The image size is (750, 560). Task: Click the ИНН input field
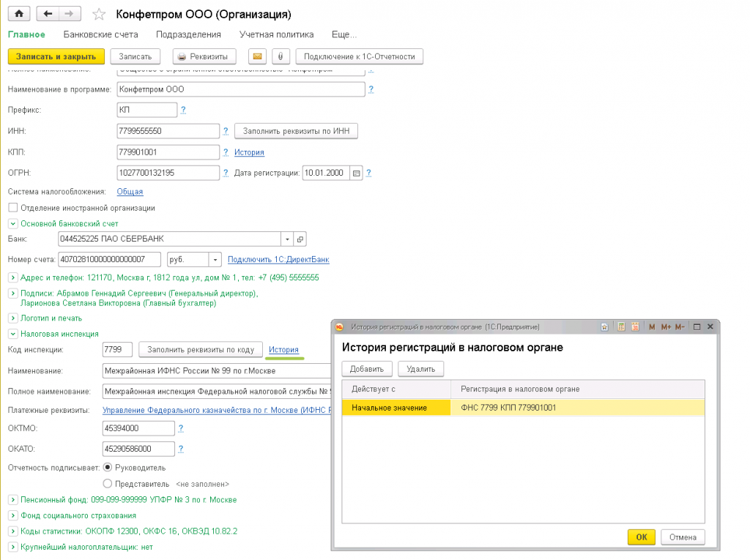168,131
